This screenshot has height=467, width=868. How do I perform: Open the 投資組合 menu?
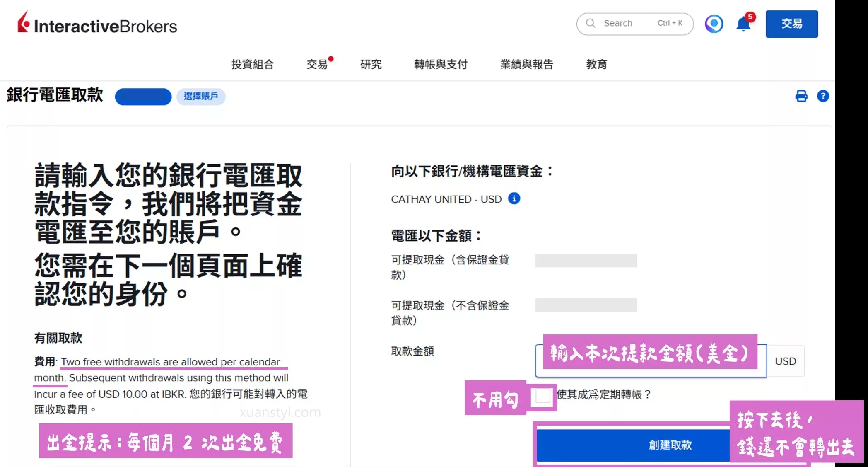(253, 64)
